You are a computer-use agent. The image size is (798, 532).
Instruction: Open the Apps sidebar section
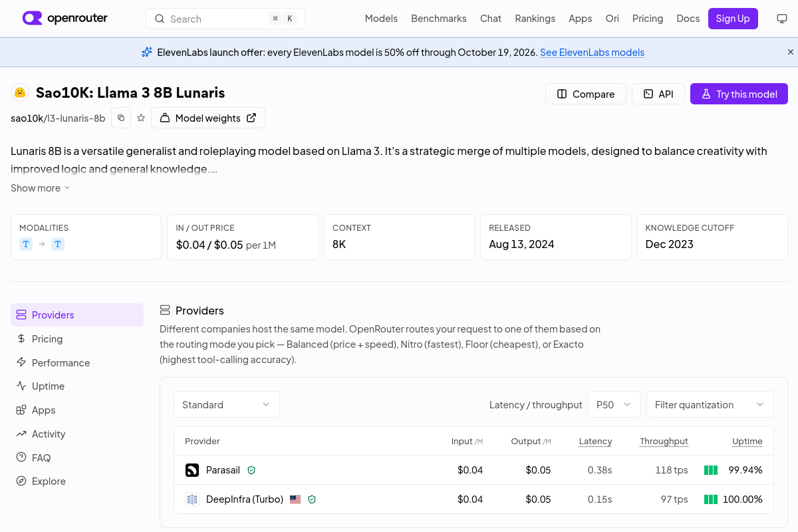click(77, 410)
